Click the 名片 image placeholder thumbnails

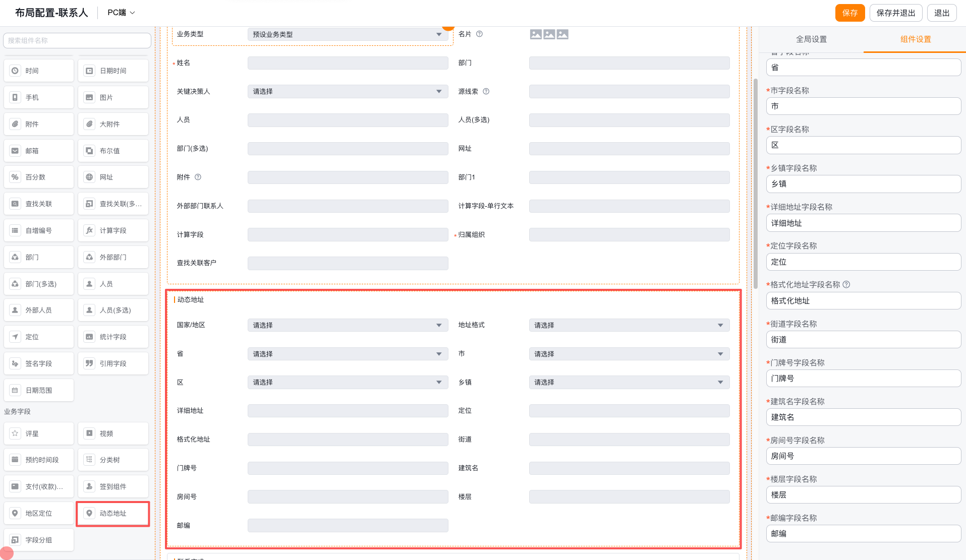pyautogui.click(x=549, y=34)
